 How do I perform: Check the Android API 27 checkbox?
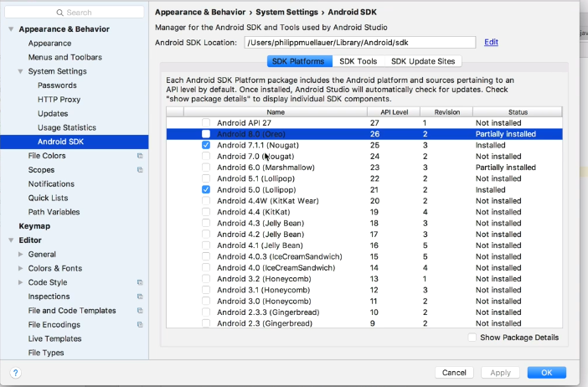(206, 122)
